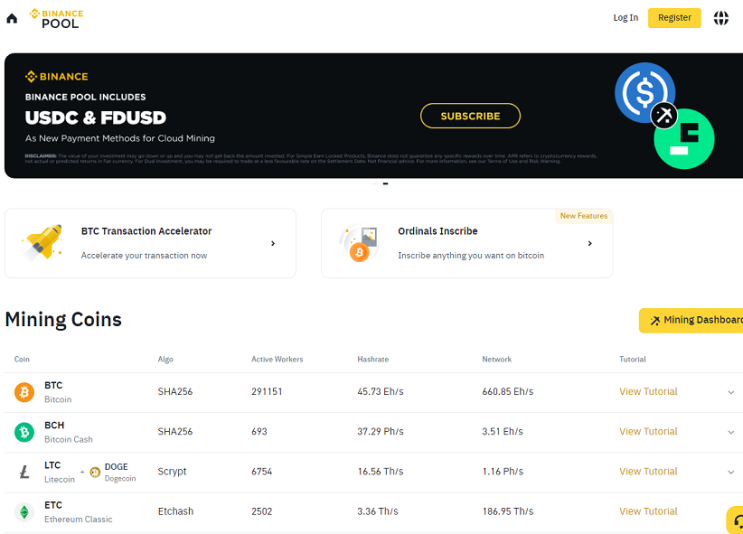This screenshot has height=534, width=743.
Task: Click the Ethereum Classic coin name
Action: 78,519
